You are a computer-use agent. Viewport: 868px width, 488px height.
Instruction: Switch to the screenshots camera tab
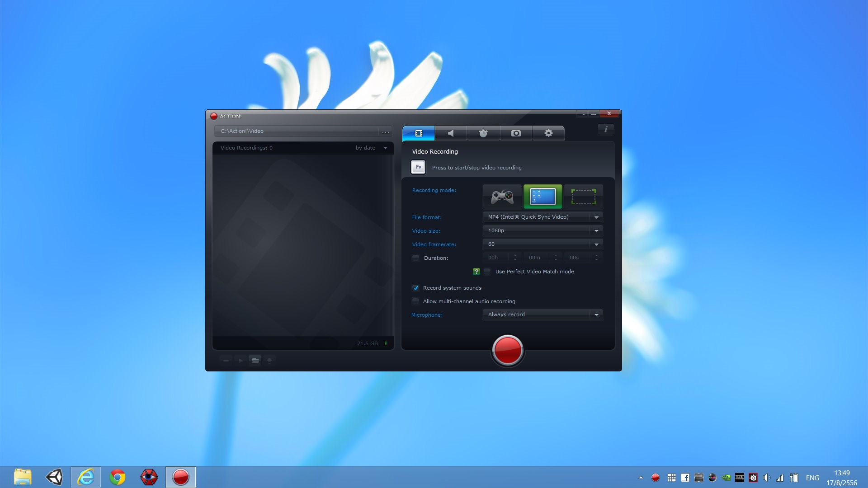click(516, 133)
